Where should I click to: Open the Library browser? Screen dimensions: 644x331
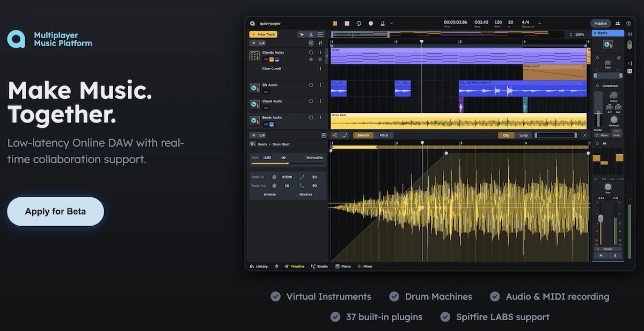tap(260, 266)
